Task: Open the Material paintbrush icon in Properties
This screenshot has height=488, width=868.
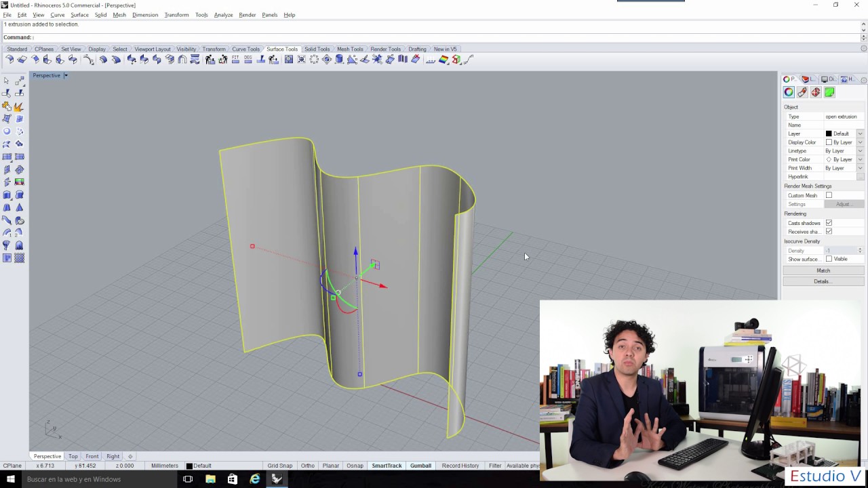Action: 802,92
